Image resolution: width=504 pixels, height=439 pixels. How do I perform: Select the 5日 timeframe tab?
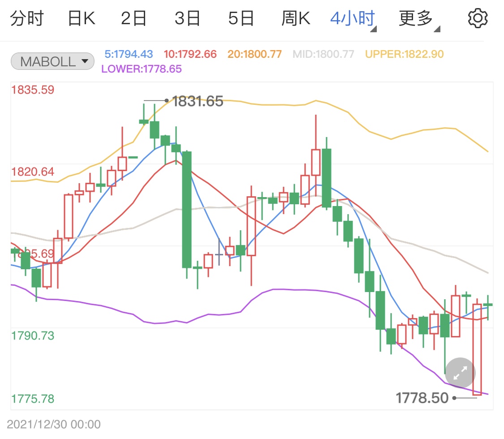tap(241, 18)
